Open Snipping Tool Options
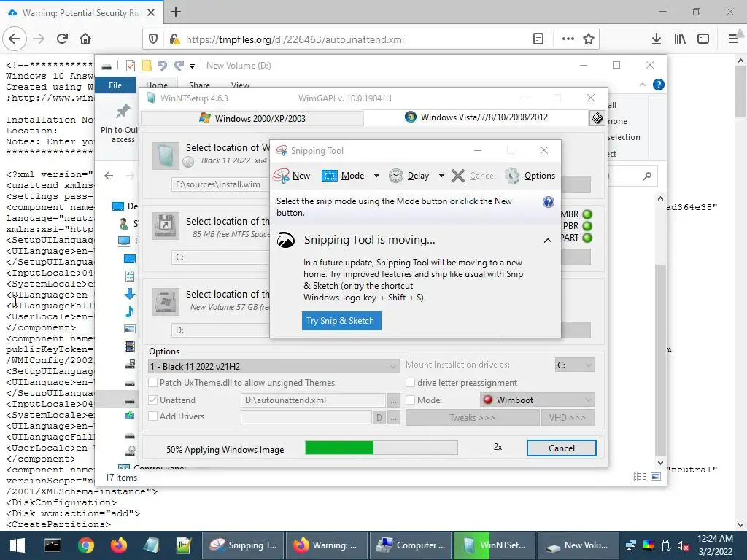The height and width of the screenshot is (560, 747). (530, 176)
